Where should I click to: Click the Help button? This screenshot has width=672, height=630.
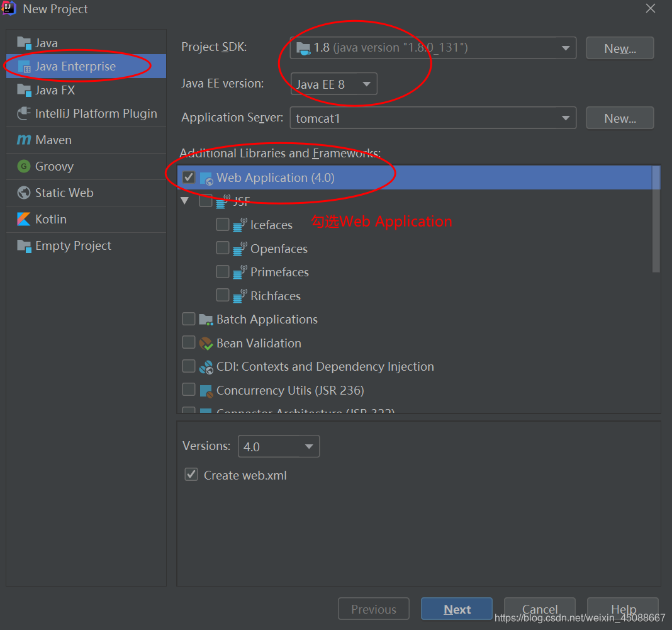pos(623,609)
